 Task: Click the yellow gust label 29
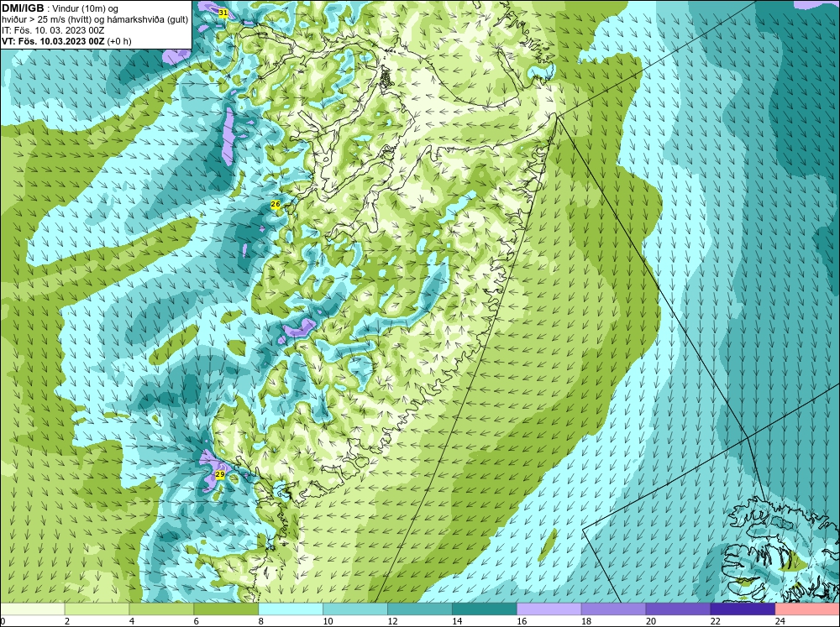(x=219, y=474)
